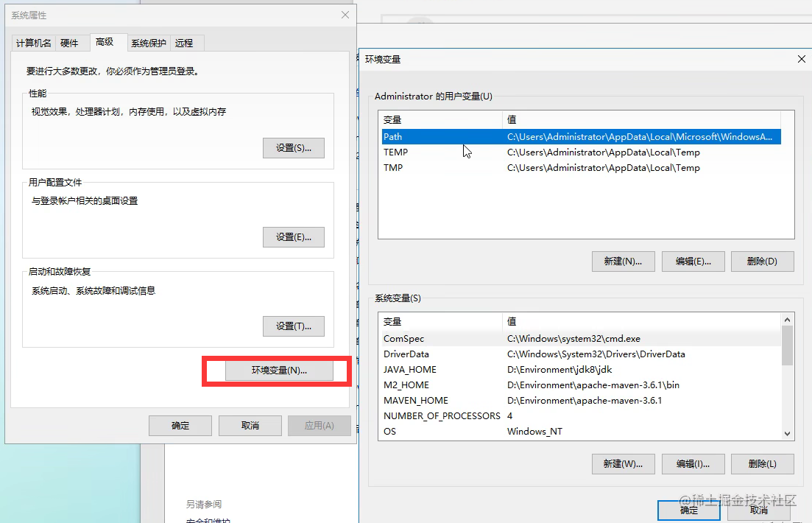This screenshot has height=523, width=812.
Task: Switch to the 计算机名 tab
Action: tap(33, 43)
